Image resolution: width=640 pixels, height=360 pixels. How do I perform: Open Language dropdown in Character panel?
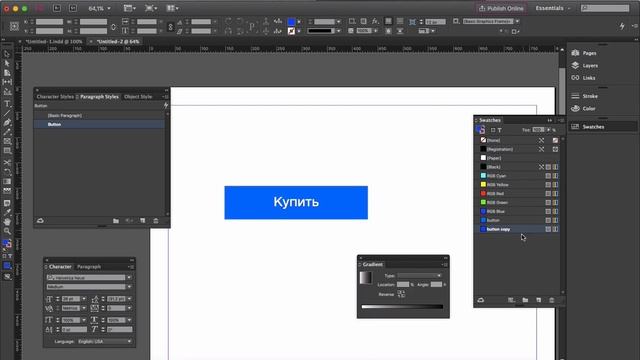pyautogui.click(x=105, y=342)
